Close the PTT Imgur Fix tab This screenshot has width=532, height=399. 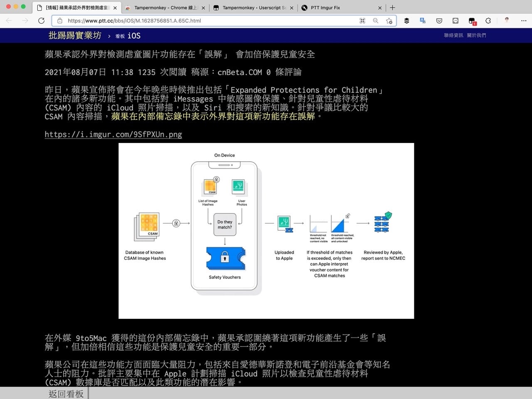point(380,7)
